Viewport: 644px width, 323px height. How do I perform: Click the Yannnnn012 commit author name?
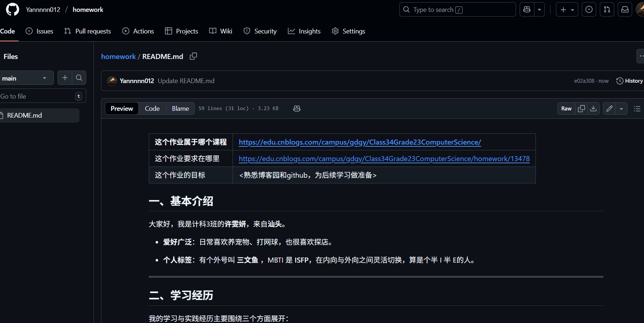tap(137, 81)
